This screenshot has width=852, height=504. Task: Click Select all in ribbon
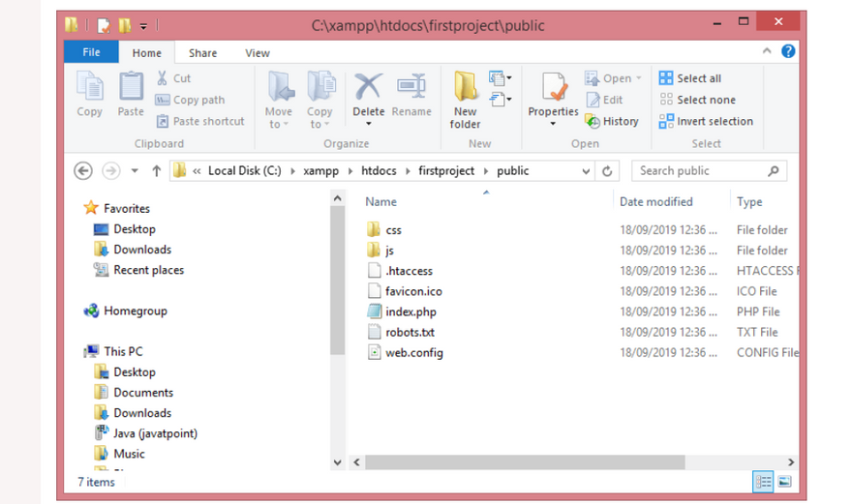[x=690, y=78]
